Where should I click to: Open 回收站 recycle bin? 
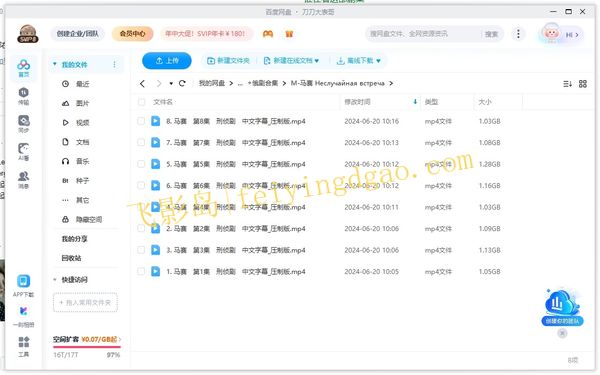pos(72,258)
